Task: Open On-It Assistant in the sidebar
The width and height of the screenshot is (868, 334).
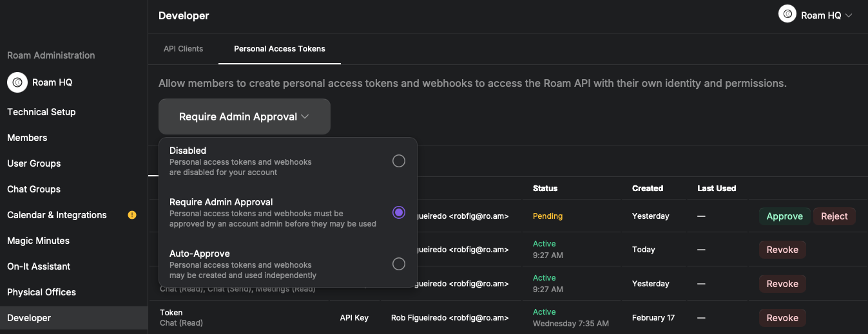Action: pyautogui.click(x=39, y=266)
